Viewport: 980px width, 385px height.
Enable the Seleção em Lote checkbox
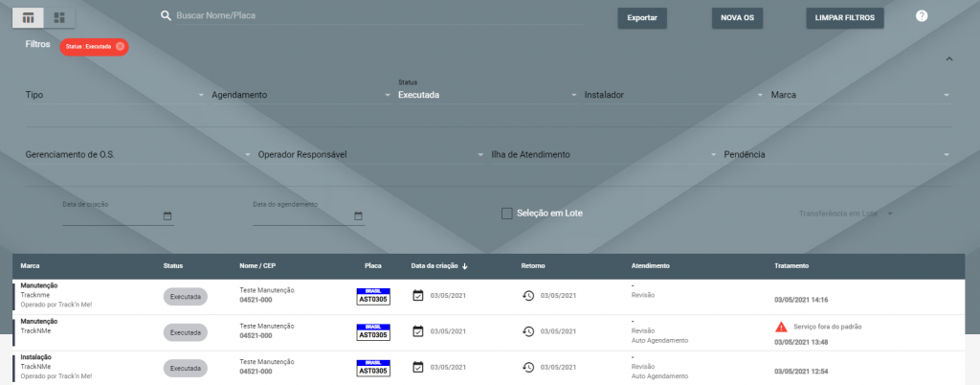507,214
